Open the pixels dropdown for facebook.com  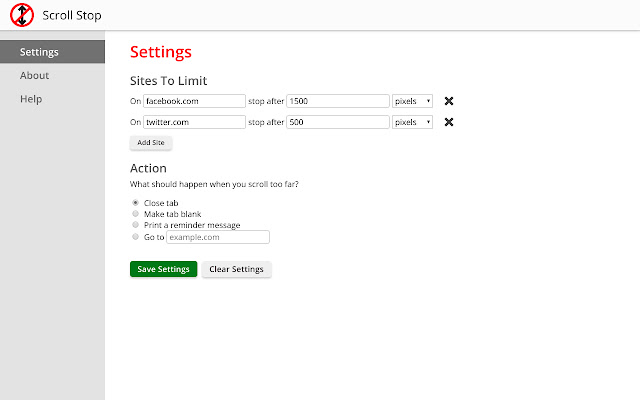coord(412,100)
